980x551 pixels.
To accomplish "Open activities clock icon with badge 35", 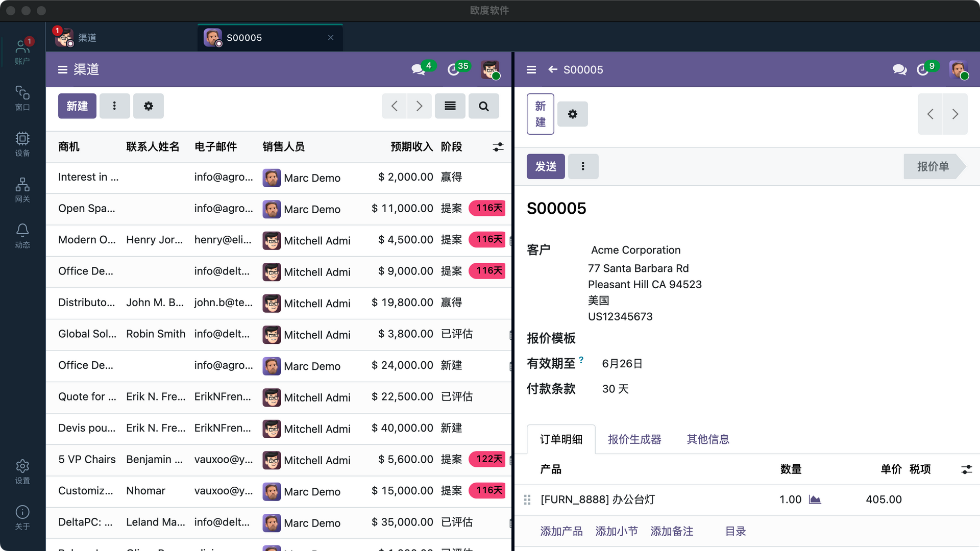I will [454, 69].
